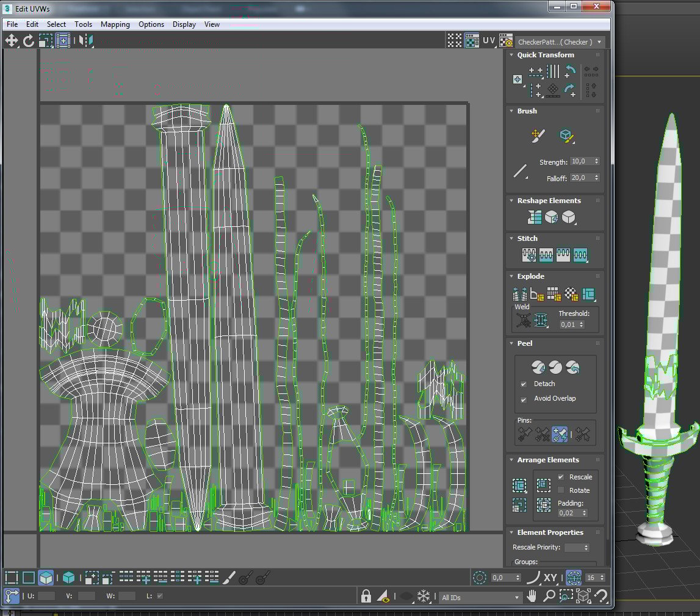The height and width of the screenshot is (616, 700).
Task: Open the File menu
Action: (12, 24)
